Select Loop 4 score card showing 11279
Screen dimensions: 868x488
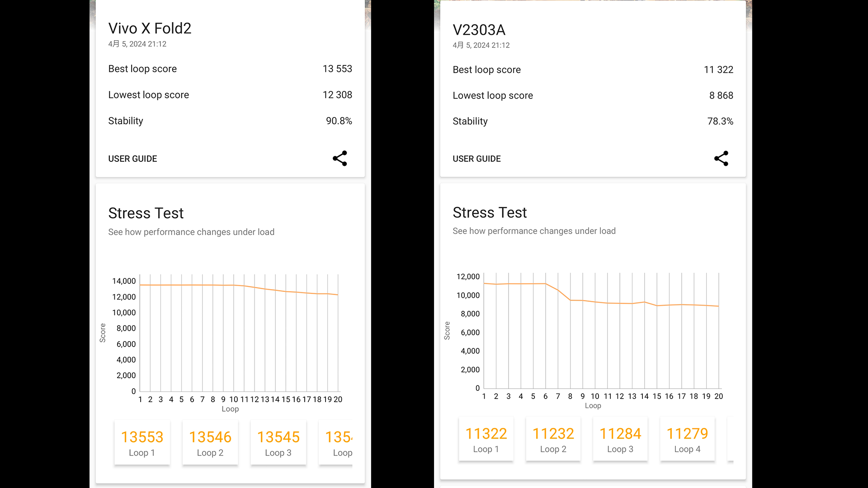[687, 439]
